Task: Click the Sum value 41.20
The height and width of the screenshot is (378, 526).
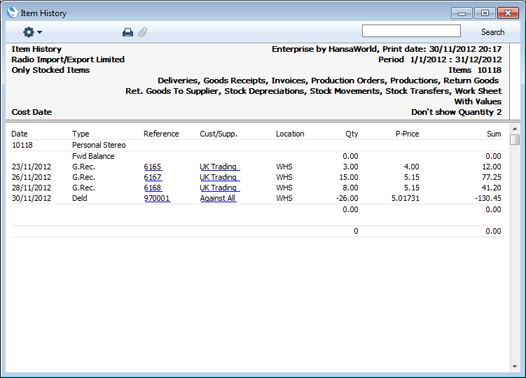Action: (x=492, y=187)
